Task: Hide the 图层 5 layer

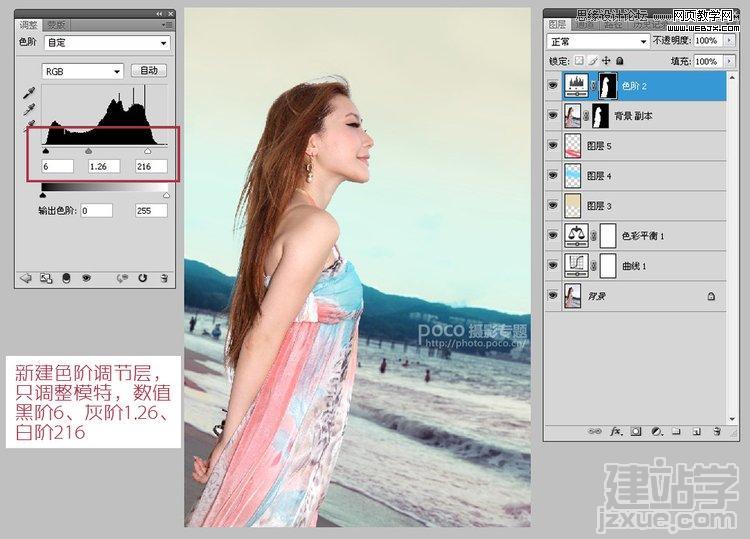Action: (553, 145)
